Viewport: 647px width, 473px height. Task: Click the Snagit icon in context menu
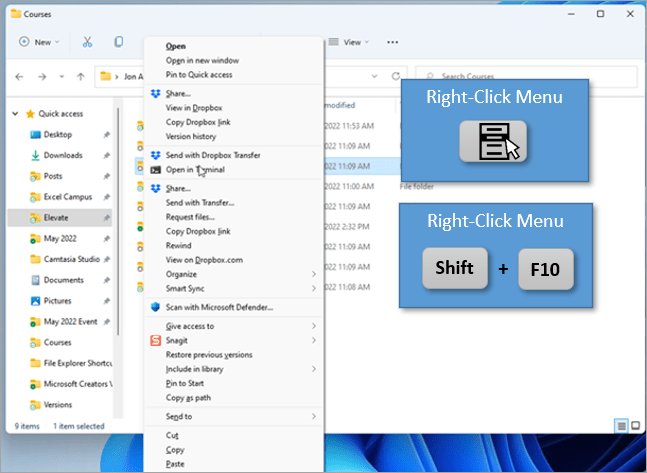155,340
